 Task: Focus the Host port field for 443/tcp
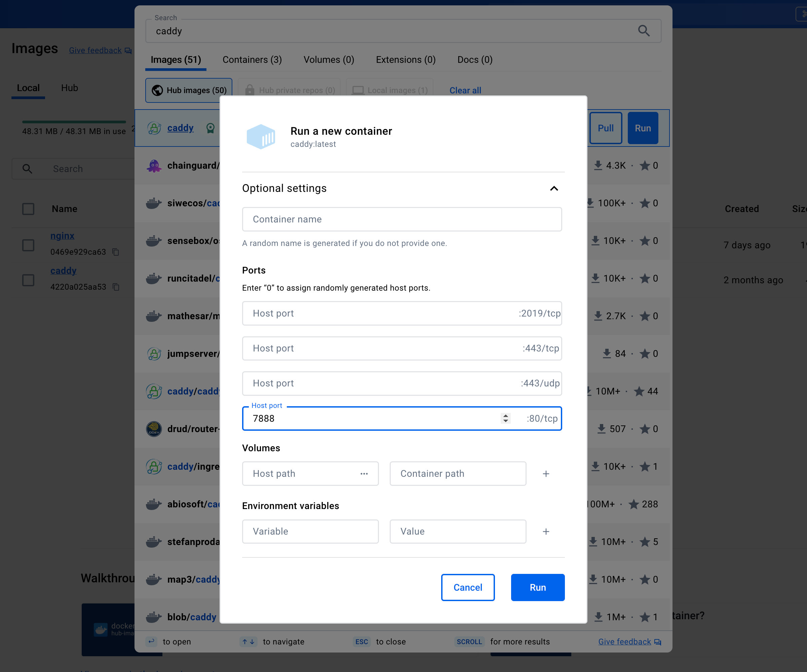(x=402, y=348)
